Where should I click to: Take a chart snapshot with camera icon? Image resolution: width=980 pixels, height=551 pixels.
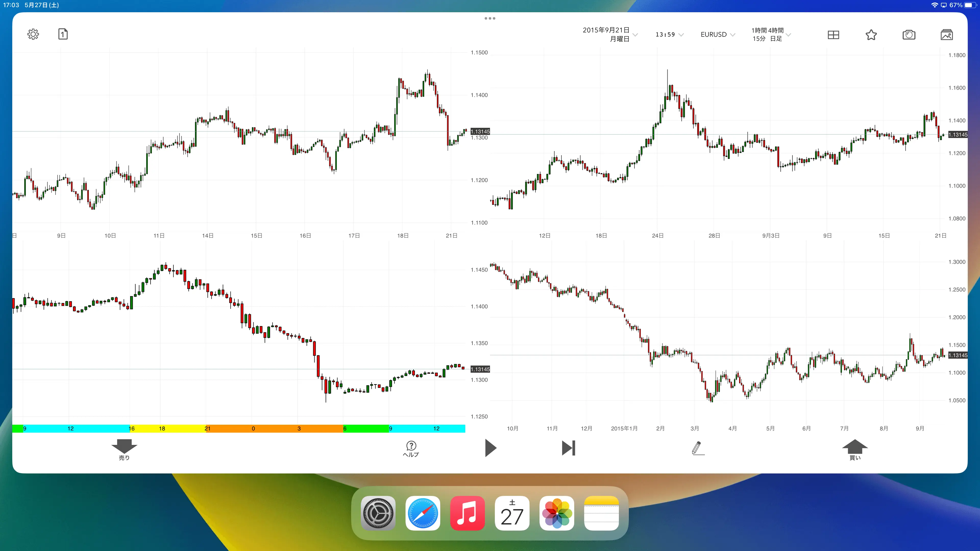click(x=909, y=35)
